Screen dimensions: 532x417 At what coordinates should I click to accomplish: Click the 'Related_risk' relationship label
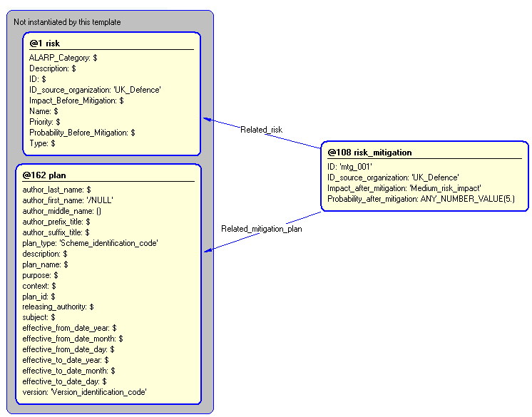tap(261, 130)
